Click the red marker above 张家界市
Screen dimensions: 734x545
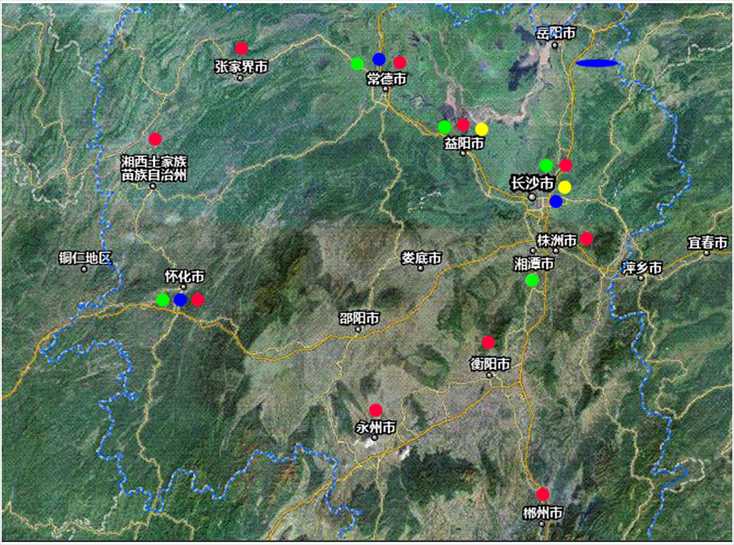click(241, 48)
